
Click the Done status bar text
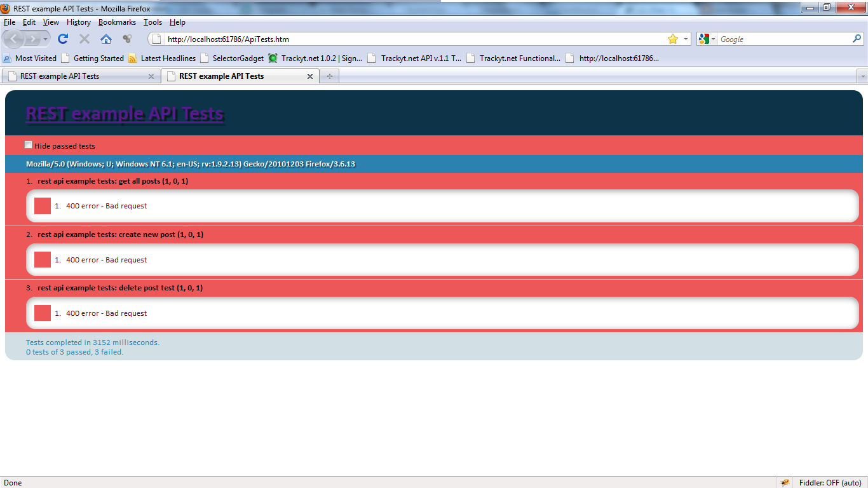pyautogui.click(x=13, y=483)
